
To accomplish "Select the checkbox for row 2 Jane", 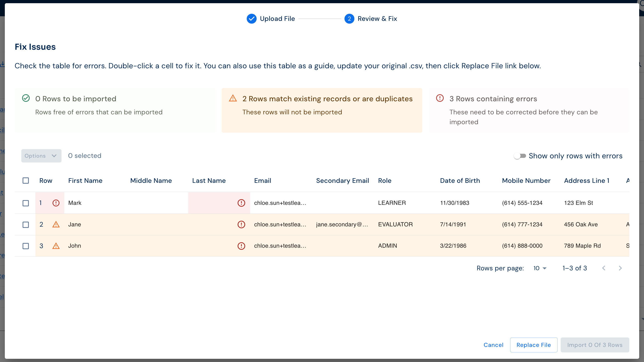I will click(26, 225).
